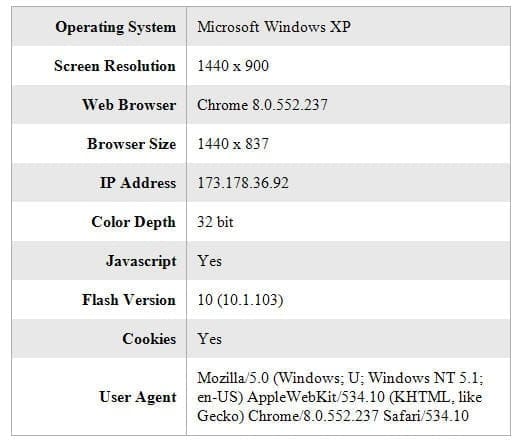Click the Cookies label
Viewport: 522px width, 442px height.
click(x=149, y=339)
